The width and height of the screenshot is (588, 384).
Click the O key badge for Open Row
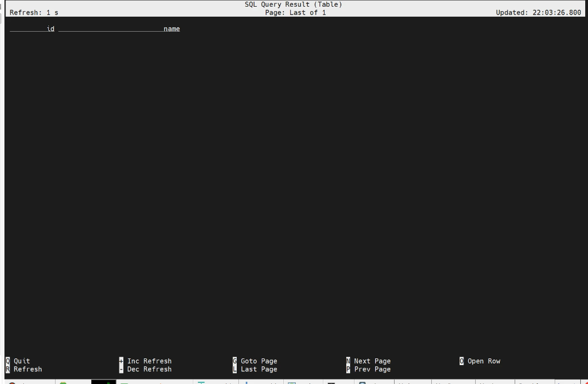click(461, 361)
